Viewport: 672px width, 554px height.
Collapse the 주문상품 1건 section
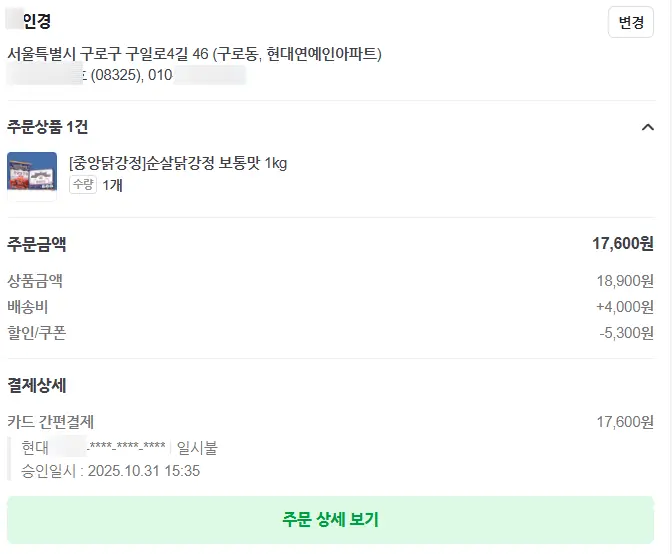click(647, 127)
